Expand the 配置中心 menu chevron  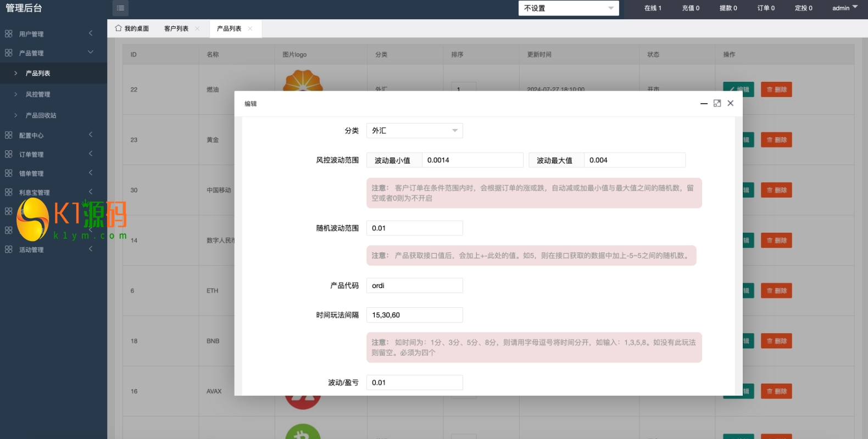tap(91, 134)
